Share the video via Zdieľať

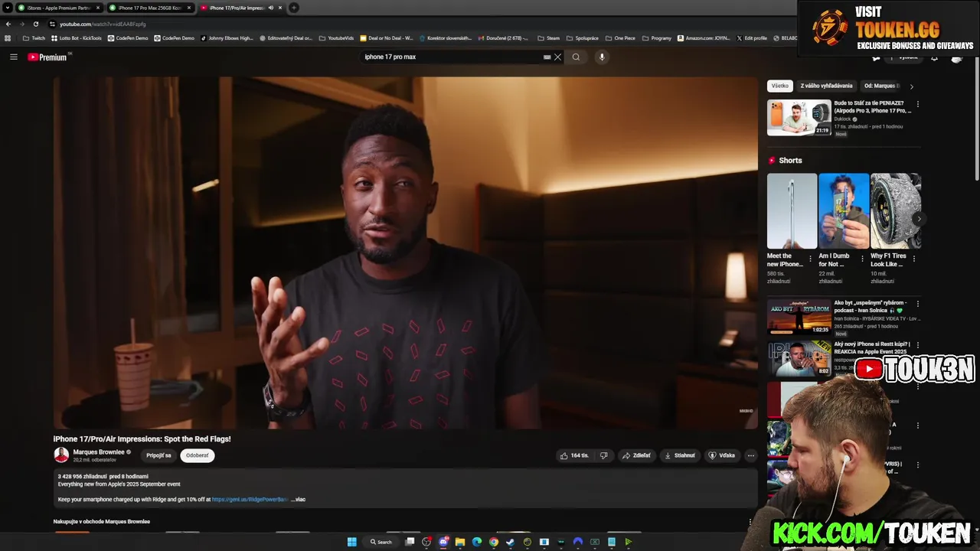[636, 455]
